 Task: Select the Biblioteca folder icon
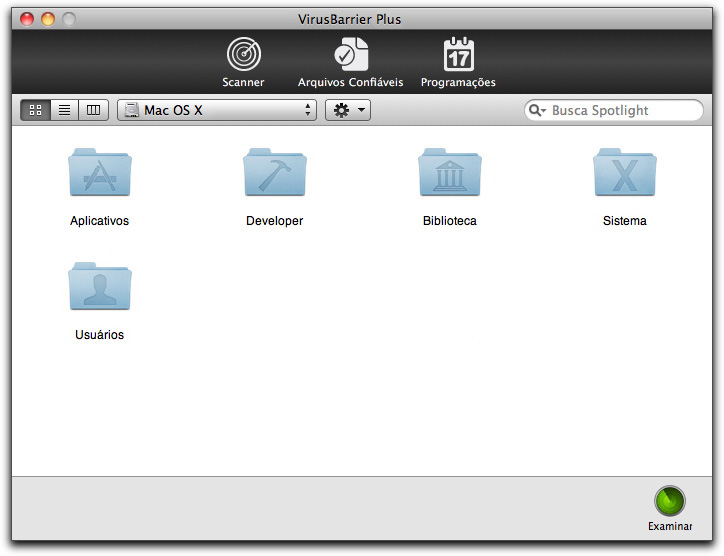450,172
